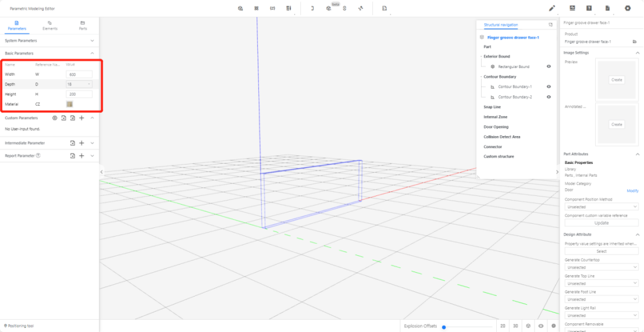Screen dimensions: 644x332
Task: Click the Modify link next to Door
Action: 632,191
